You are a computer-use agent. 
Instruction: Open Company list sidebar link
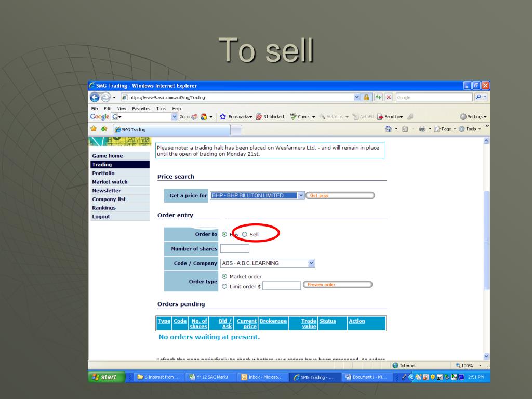pos(120,199)
